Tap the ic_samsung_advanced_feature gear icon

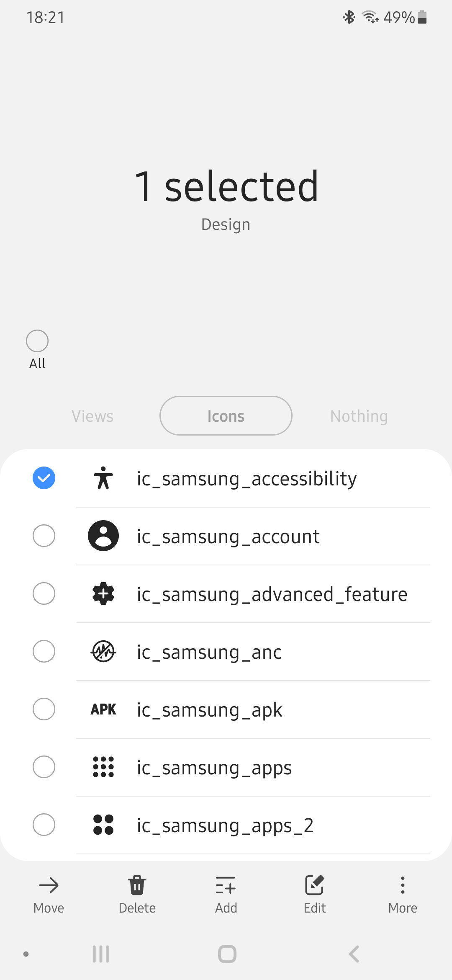pyautogui.click(x=103, y=593)
